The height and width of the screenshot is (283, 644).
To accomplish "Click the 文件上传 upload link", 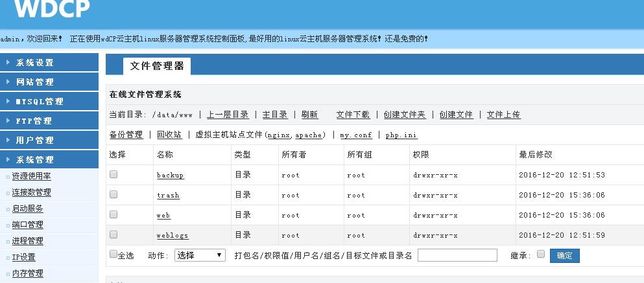I will click(x=503, y=115).
